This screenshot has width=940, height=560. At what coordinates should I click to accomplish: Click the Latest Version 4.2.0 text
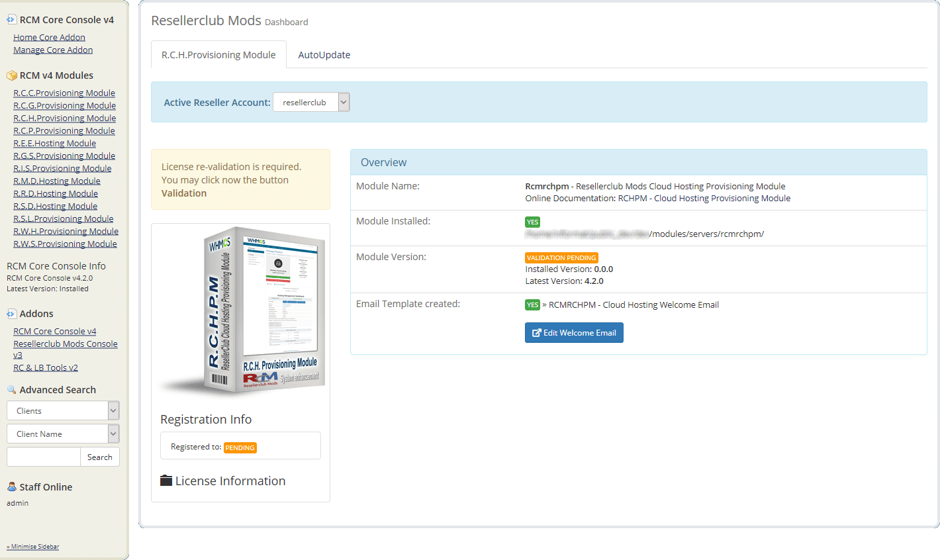coord(564,281)
